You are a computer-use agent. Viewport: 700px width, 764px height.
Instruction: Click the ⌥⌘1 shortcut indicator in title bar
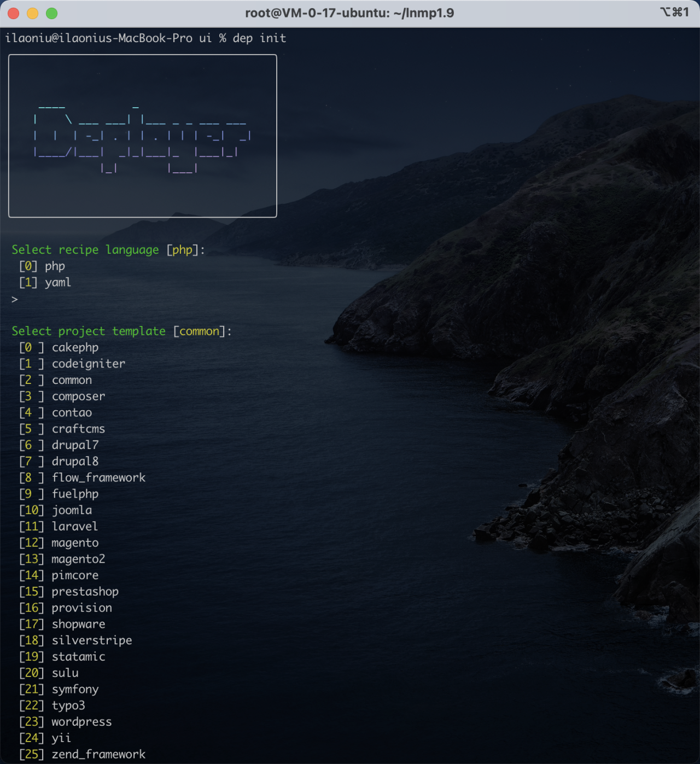point(674,12)
